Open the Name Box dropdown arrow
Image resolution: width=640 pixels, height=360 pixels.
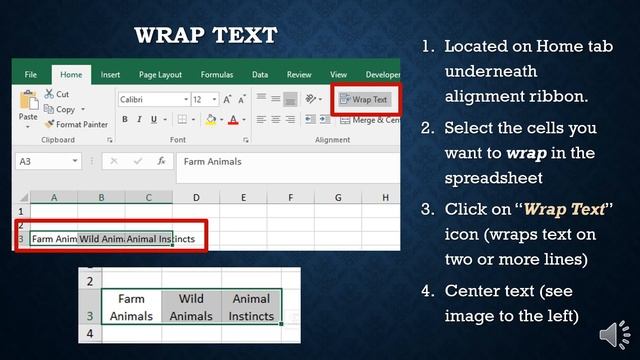[75, 161]
